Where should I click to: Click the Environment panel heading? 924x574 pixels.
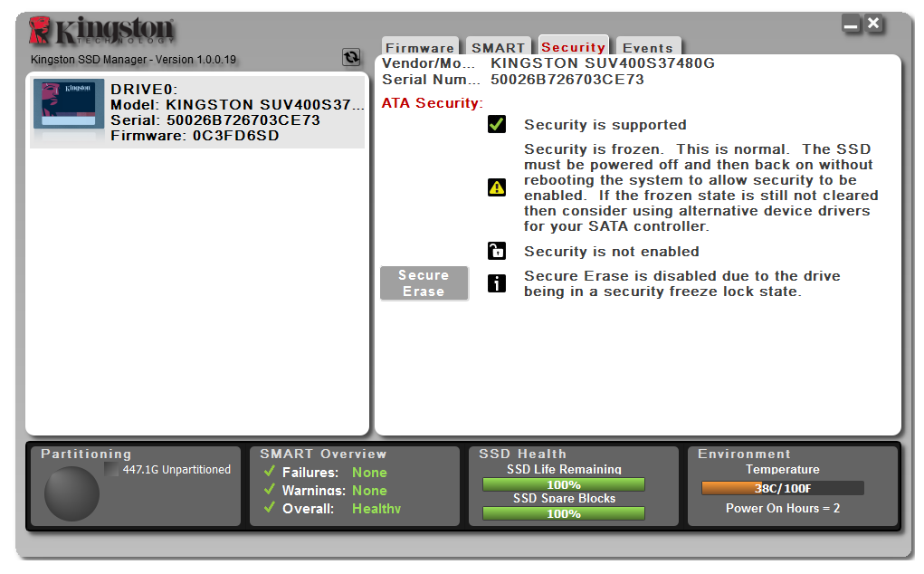[744, 454]
